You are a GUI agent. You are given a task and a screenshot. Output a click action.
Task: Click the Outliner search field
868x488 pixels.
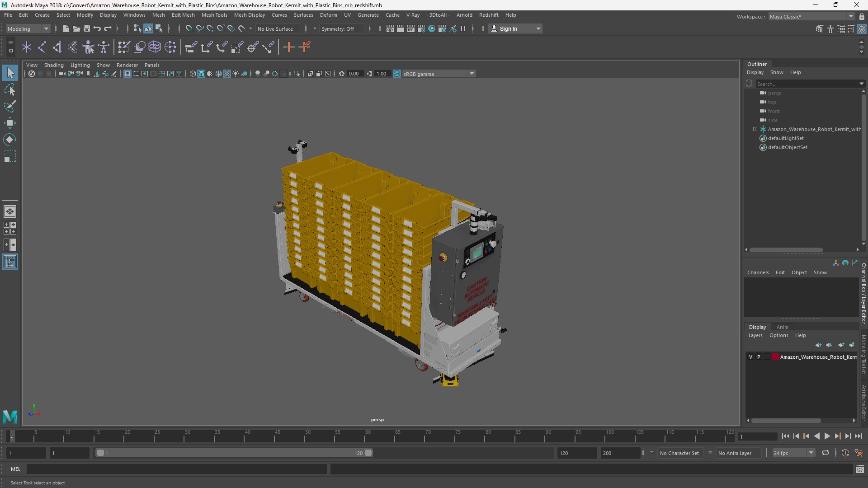(807, 84)
